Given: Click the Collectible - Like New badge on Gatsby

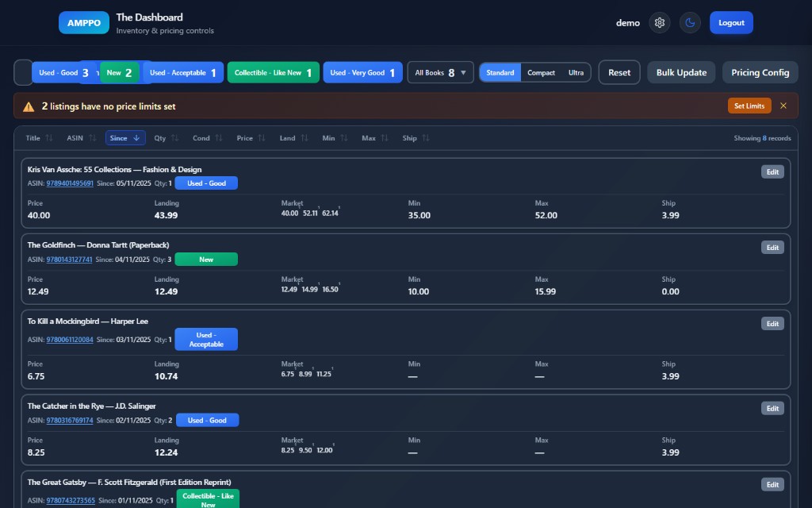Looking at the screenshot, I should pos(208,499).
